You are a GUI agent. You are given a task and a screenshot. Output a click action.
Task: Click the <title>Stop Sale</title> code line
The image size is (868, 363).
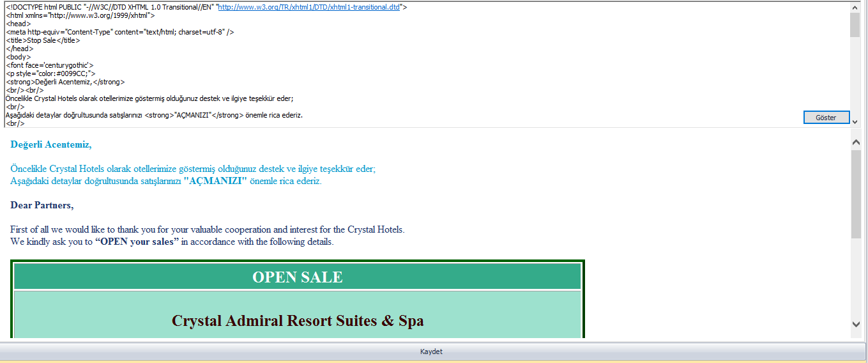coord(43,40)
